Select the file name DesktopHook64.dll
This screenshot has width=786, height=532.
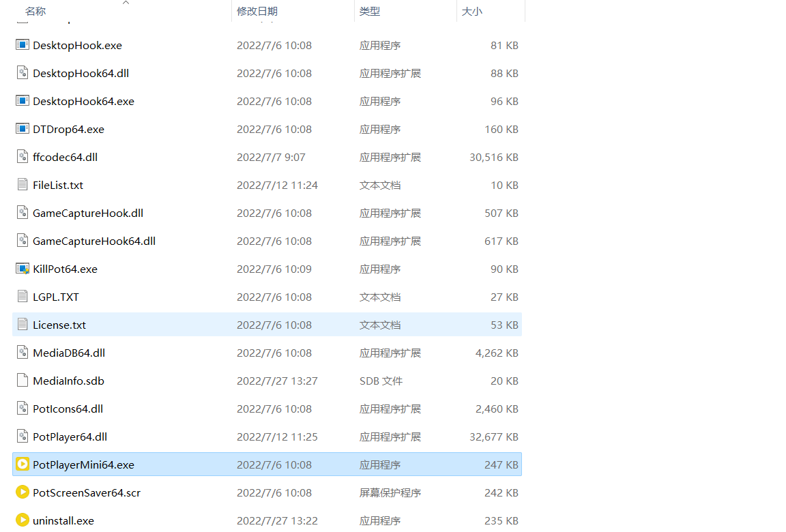[81, 73]
